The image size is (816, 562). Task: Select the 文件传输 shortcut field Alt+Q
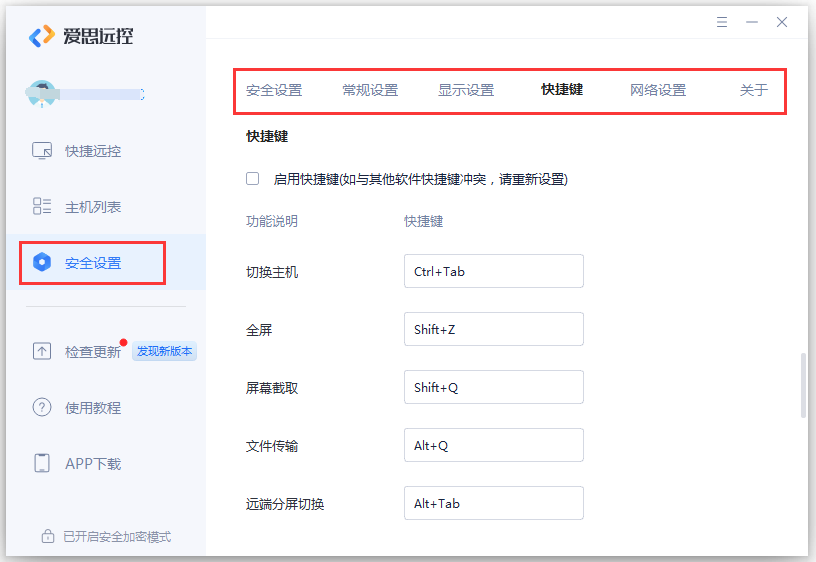[494, 445]
